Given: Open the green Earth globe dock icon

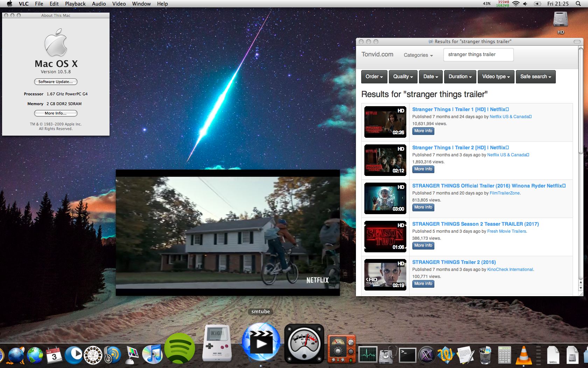Looking at the screenshot, I should (x=35, y=355).
